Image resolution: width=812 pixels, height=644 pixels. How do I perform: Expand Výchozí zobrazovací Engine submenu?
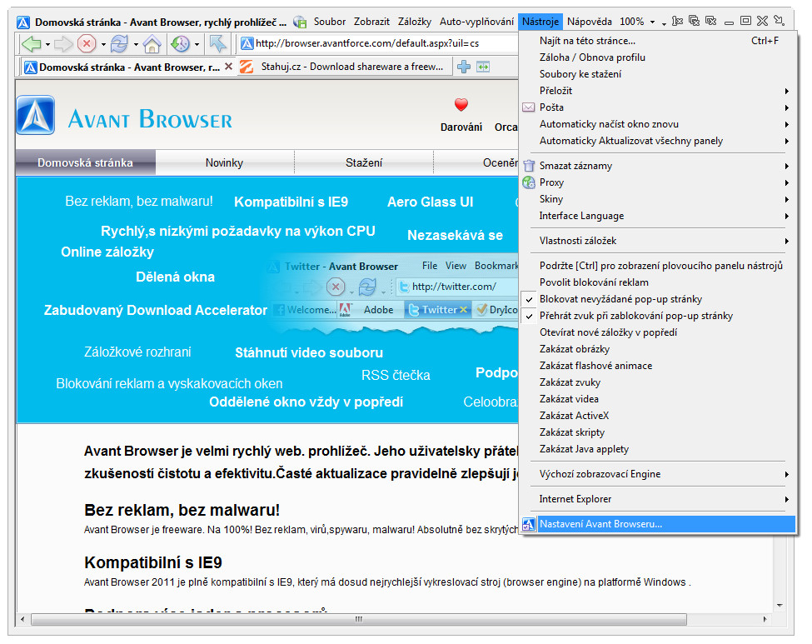pyautogui.click(x=658, y=473)
